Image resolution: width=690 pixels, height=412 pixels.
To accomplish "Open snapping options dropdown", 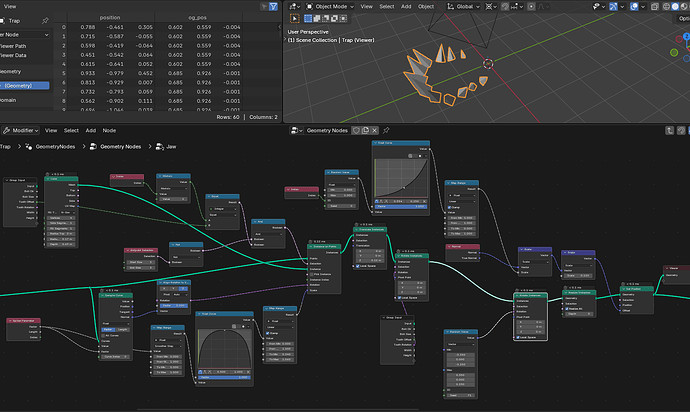I will [x=516, y=6].
